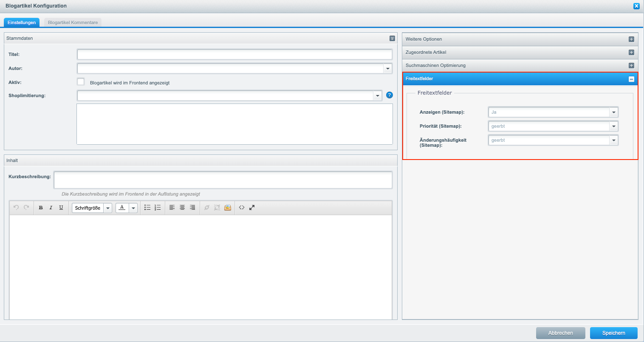Insert a bulleted list

click(x=147, y=207)
